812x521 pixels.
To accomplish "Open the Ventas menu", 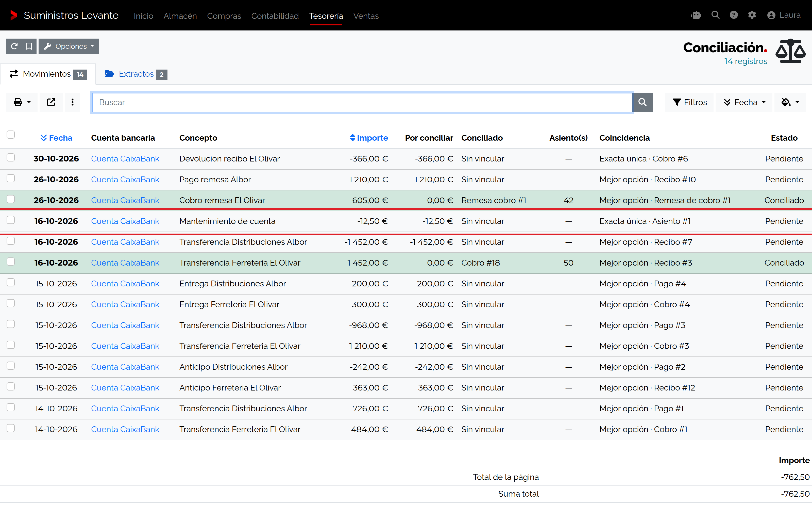I will click(x=366, y=16).
